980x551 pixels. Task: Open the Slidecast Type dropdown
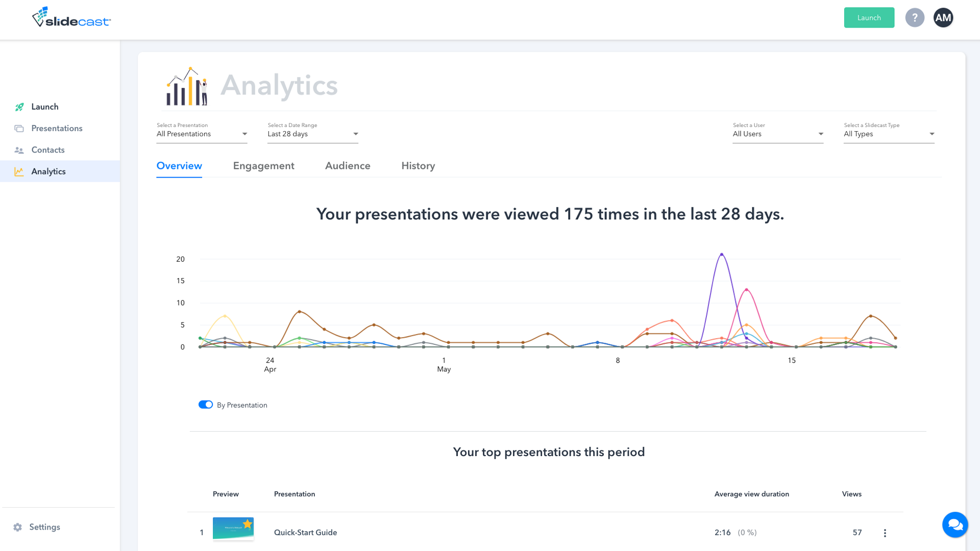click(889, 134)
